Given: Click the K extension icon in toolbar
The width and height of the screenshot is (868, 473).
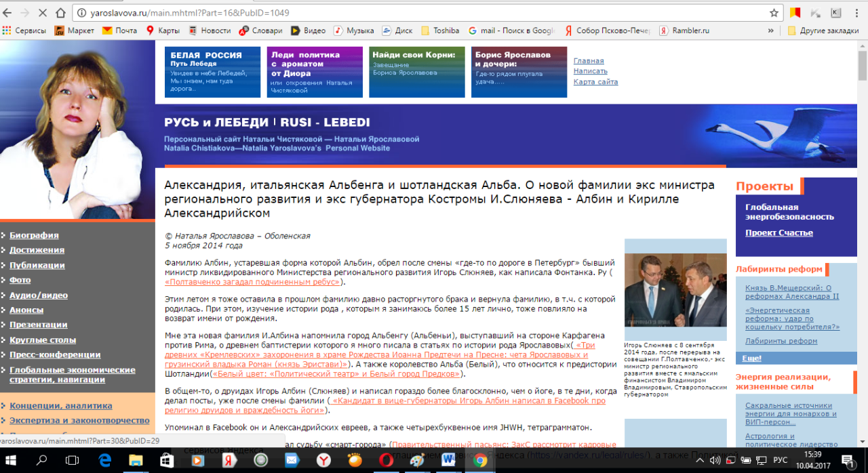Looking at the screenshot, I should coord(835,13).
